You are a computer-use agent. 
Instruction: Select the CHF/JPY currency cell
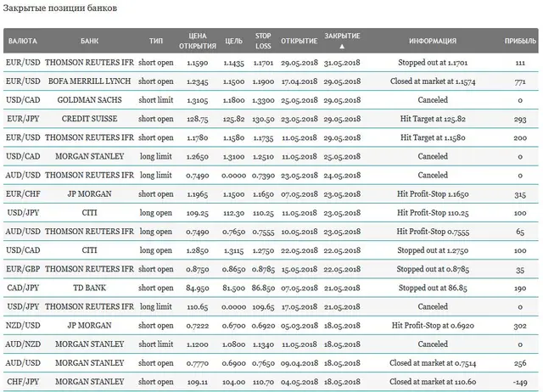pyautogui.click(x=23, y=382)
